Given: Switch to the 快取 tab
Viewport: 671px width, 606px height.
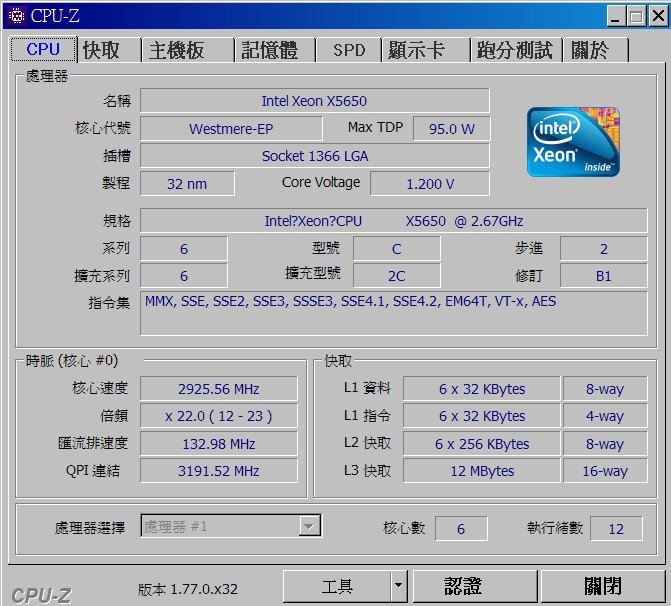Looking at the screenshot, I should click(108, 50).
